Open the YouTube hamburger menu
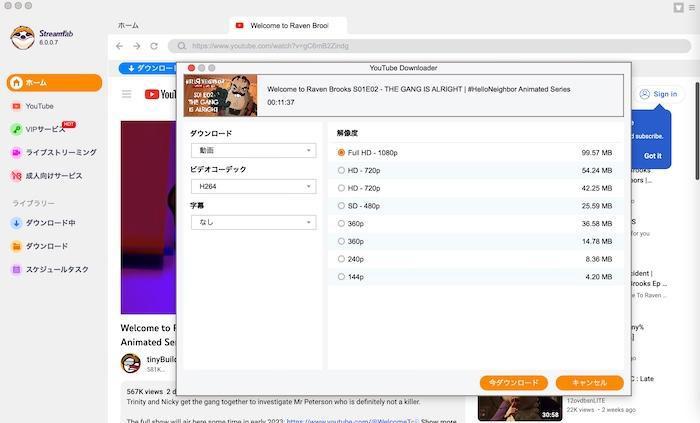The height and width of the screenshot is (423, 700). [x=127, y=94]
